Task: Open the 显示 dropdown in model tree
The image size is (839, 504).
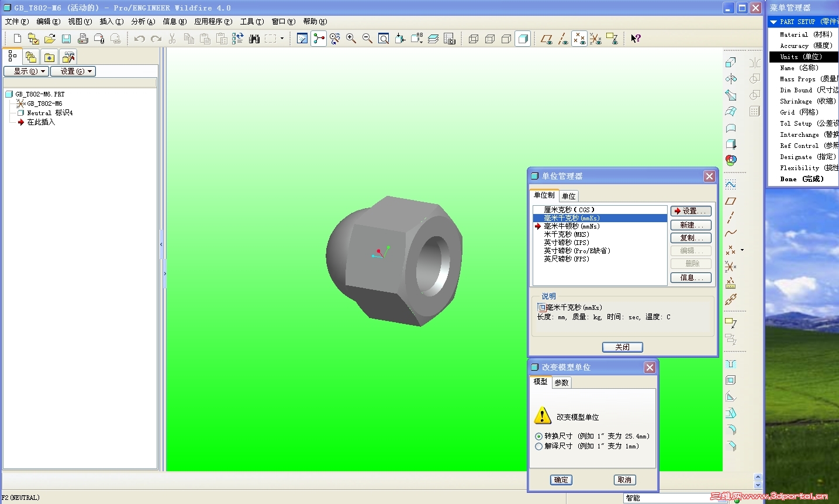Action: [x=26, y=71]
